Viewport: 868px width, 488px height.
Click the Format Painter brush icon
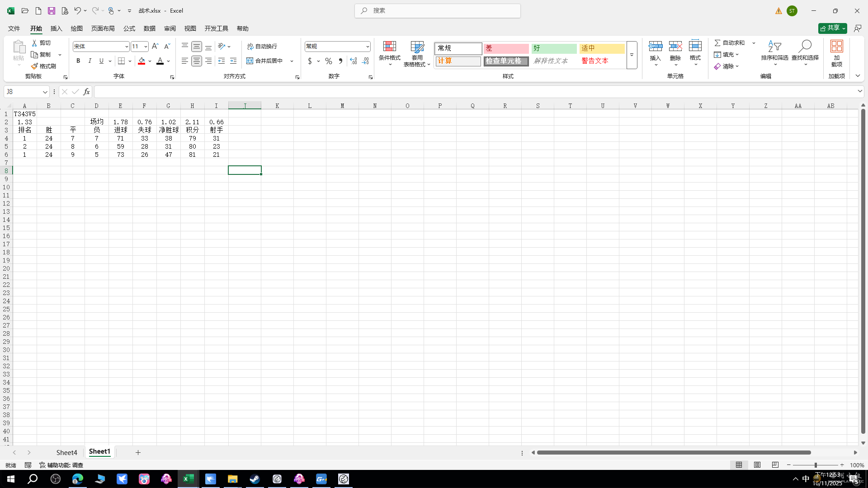[x=35, y=66]
